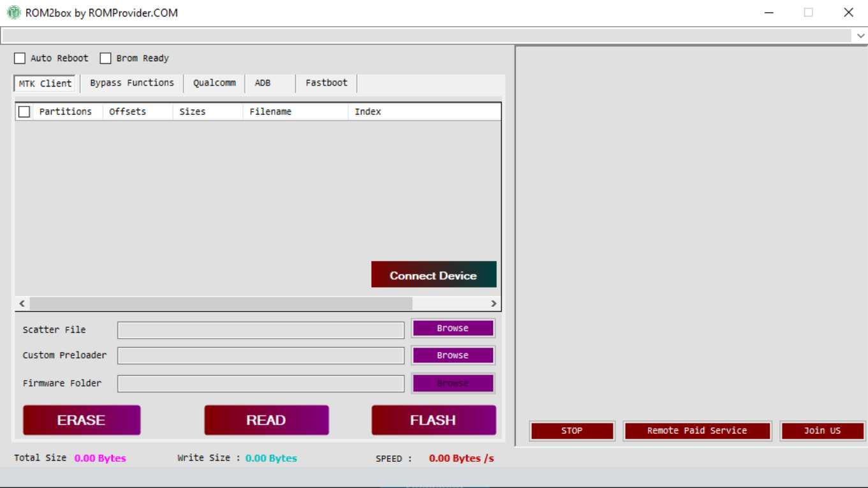Image resolution: width=868 pixels, height=488 pixels.
Task: Click the partition list's right scrollbar arrow
Action: point(494,303)
